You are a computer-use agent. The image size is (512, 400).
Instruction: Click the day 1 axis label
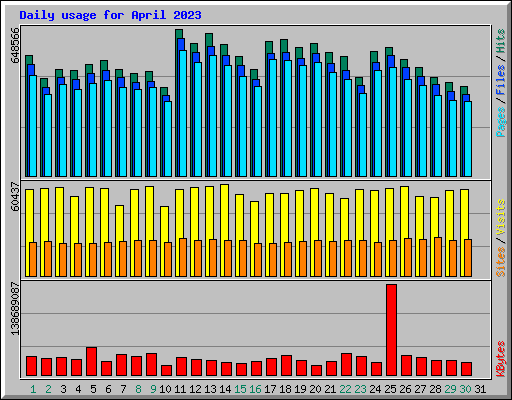(x=33, y=389)
